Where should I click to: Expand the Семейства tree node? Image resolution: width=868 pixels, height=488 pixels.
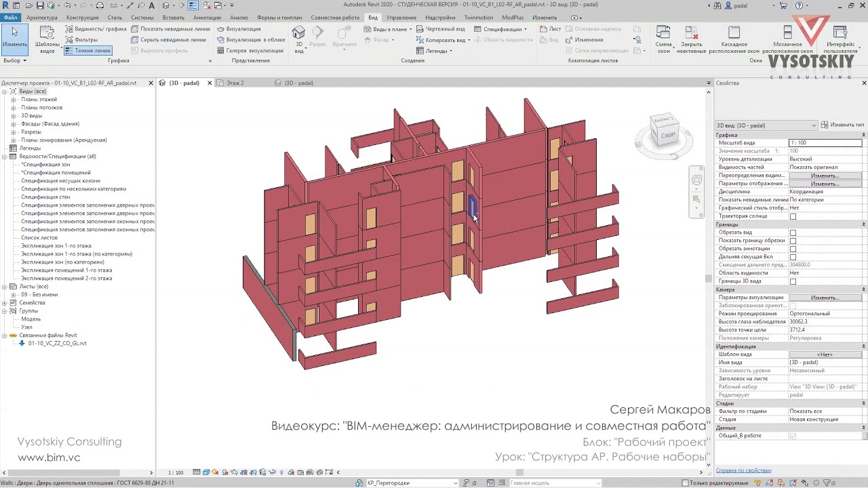pyautogui.click(x=5, y=303)
